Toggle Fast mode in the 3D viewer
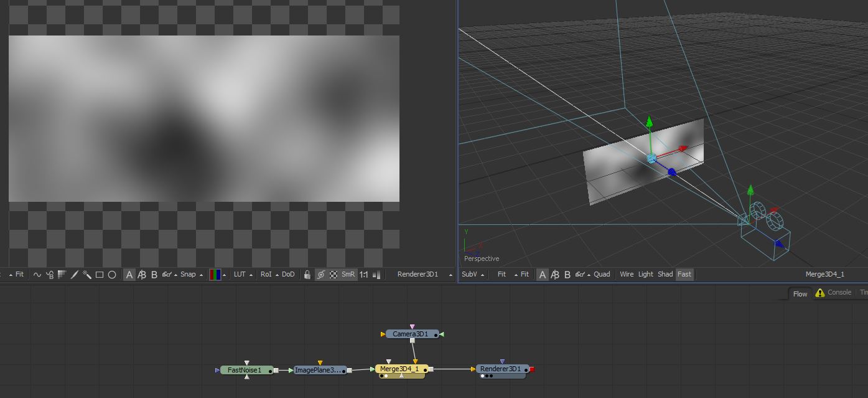The height and width of the screenshot is (398, 868). pos(684,274)
